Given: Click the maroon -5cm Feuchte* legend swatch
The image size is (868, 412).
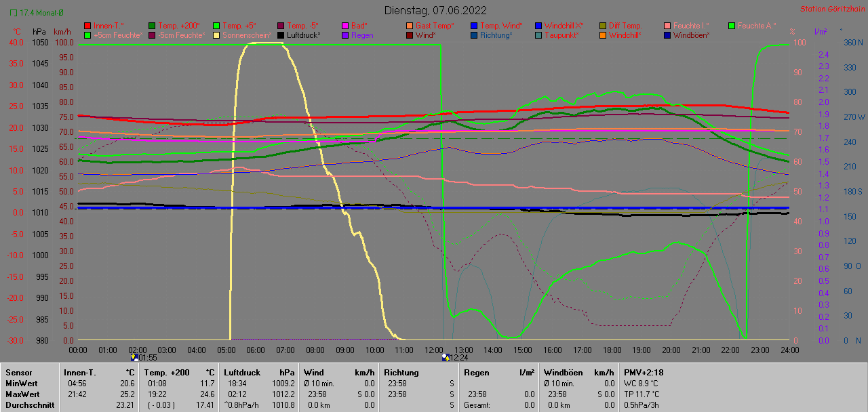Looking at the screenshot, I should [x=152, y=35].
